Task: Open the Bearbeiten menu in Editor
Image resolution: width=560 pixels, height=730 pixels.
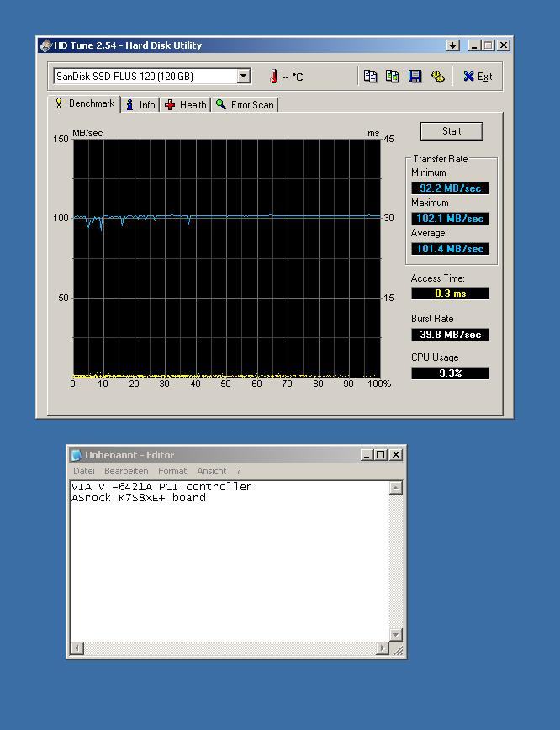Action: pos(126,471)
